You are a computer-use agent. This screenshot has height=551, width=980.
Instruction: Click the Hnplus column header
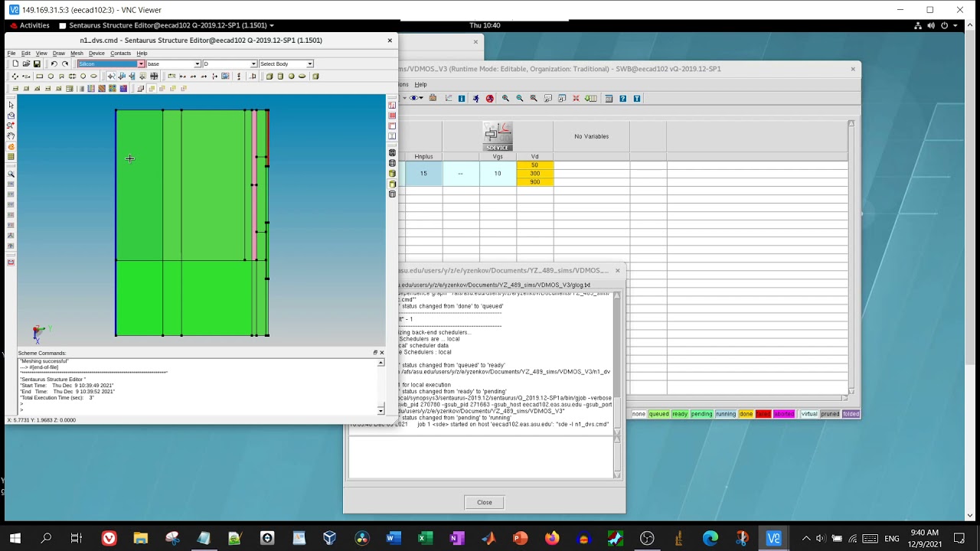click(x=423, y=157)
